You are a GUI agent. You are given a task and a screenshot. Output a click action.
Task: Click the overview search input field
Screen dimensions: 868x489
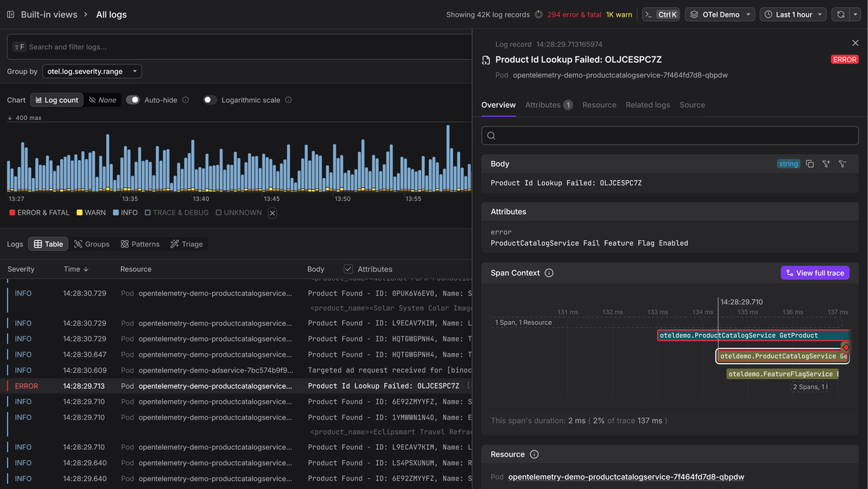click(x=671, y=135)
